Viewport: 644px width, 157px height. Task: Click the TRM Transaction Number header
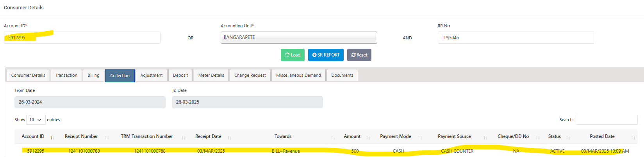point(147,136)
